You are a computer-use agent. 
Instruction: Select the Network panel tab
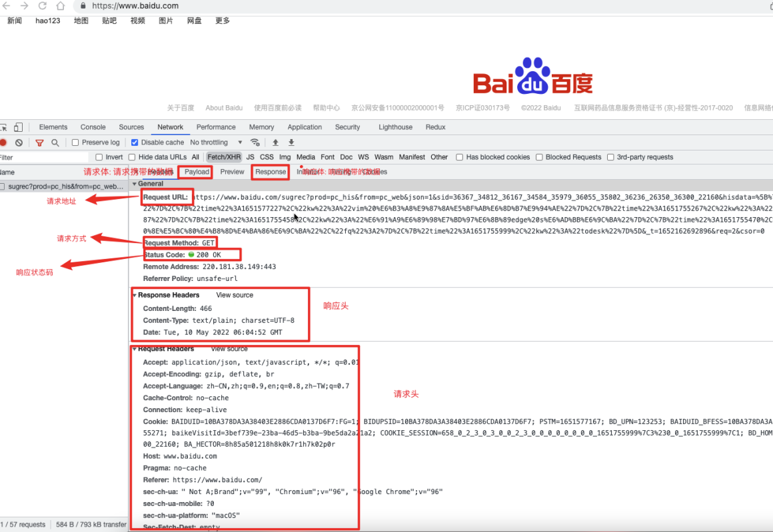pos(171,127)
